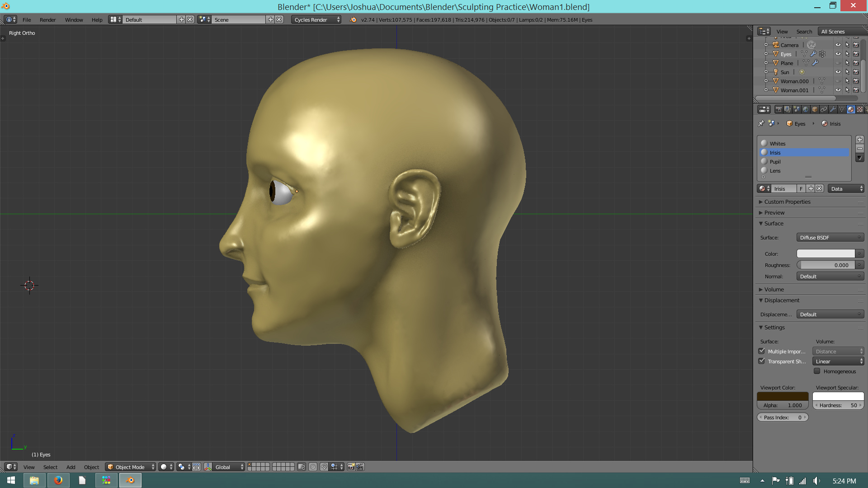This screenshot has width=868, height=488.
Task: Remove the material slot with minus button
Action: coord(860,149)
